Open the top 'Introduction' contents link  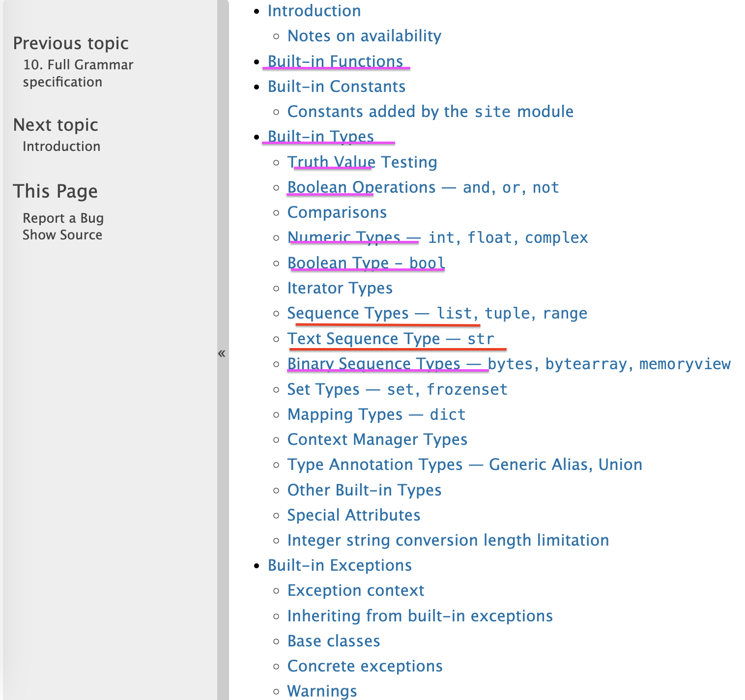click(x=315, y=11)
